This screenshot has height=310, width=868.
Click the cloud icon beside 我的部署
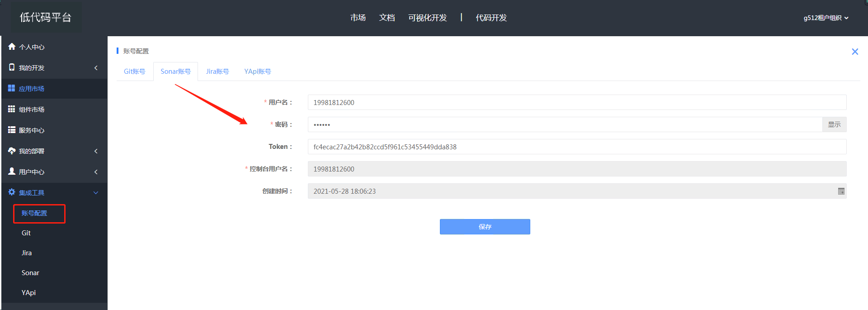[x=12, y=151]
